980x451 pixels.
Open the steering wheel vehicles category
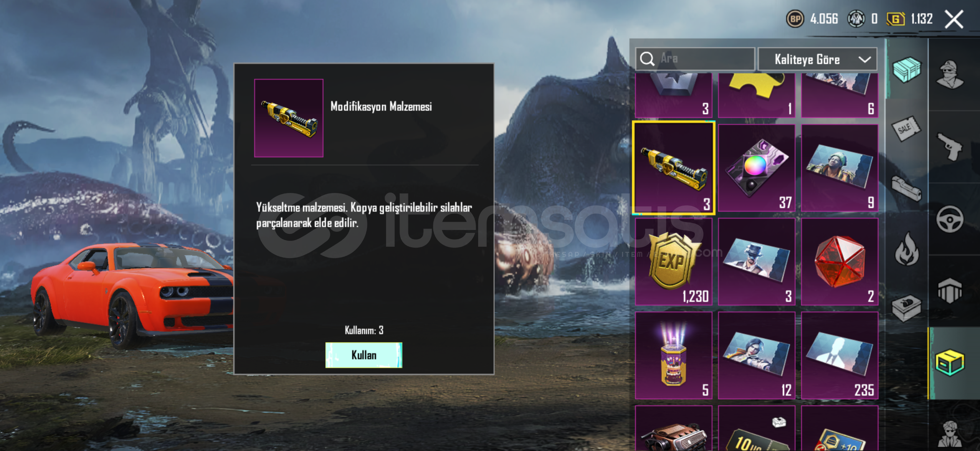coord(950,219)
